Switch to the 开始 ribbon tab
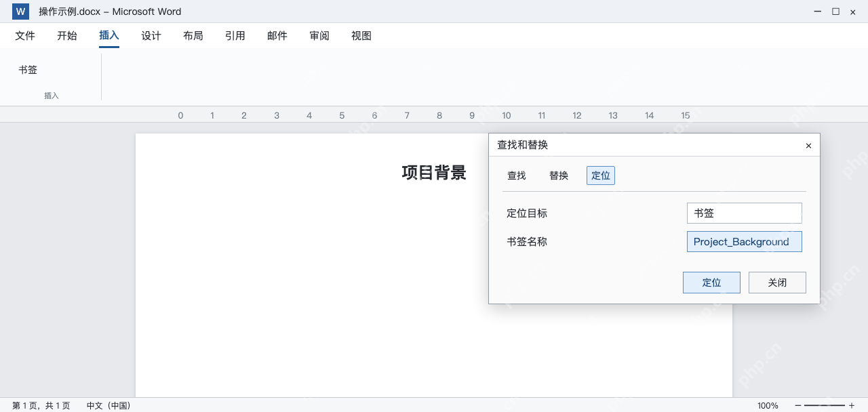 tap(67, 36)
